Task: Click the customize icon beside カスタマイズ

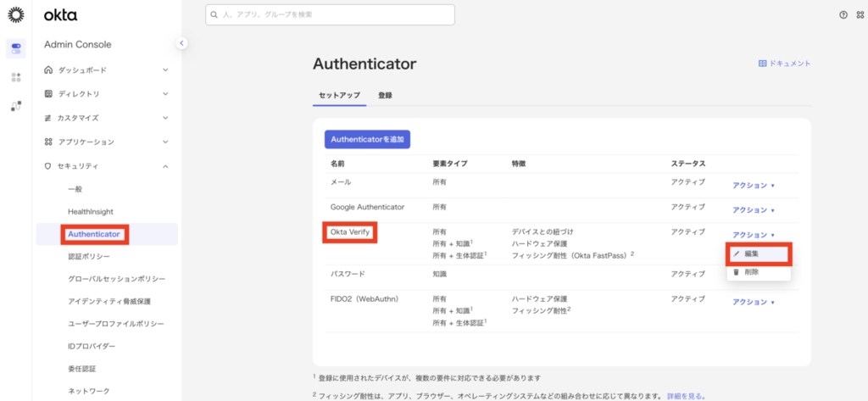Action: pyautogui.click(x=48, y=118)
